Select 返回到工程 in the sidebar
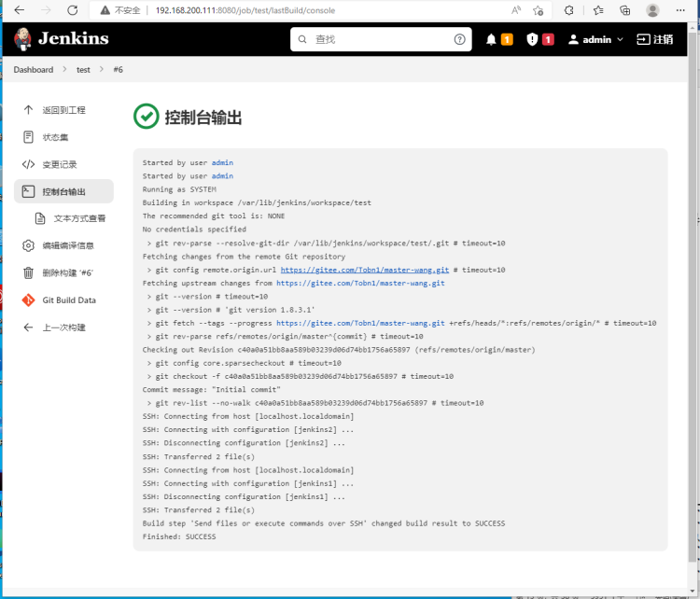Screen dimensions: 700x599 click(x=63, y=110)
